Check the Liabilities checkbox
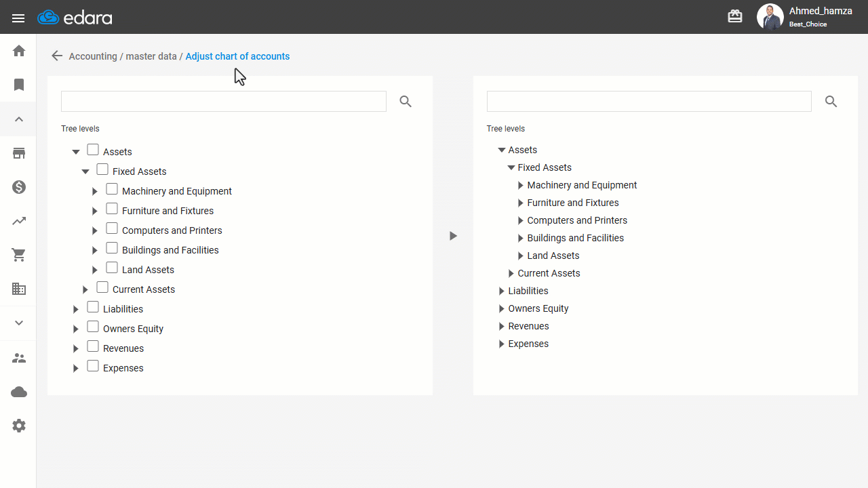 pos(93,307)
